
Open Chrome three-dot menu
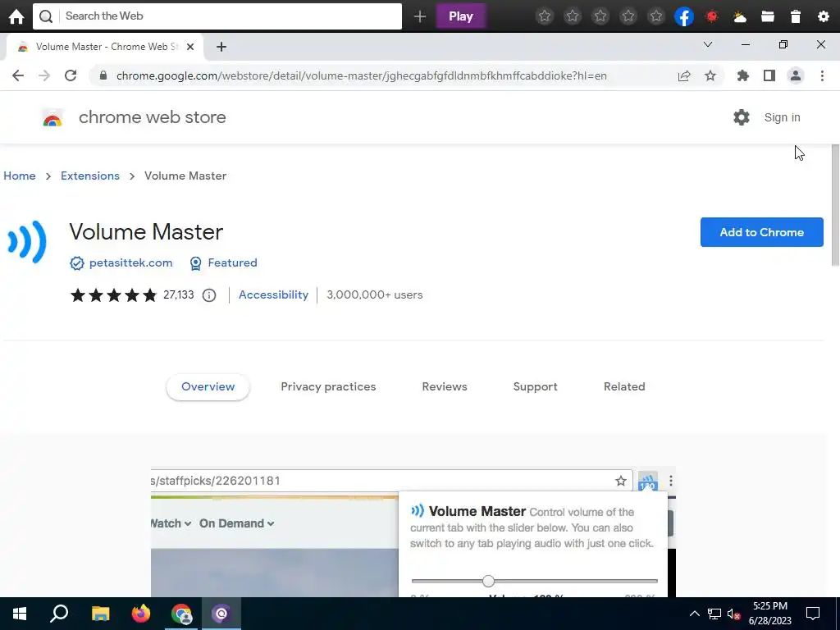tap(822, 75)
